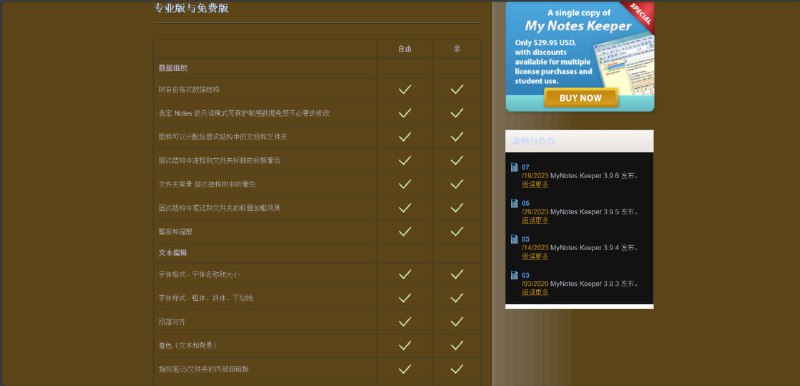Click the 自由 checkmark in 字体格式 - 字体名称和大小 row
This screenshot has height=386, width=800.
coord(405,274)
